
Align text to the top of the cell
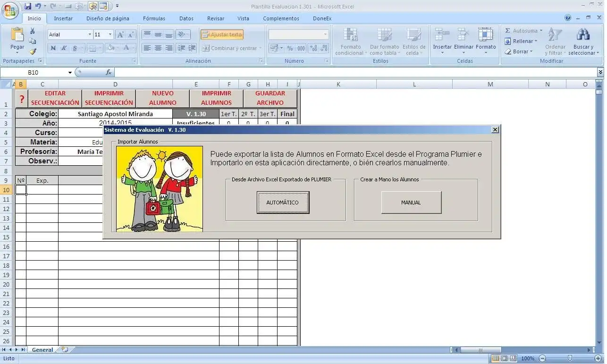147,34
